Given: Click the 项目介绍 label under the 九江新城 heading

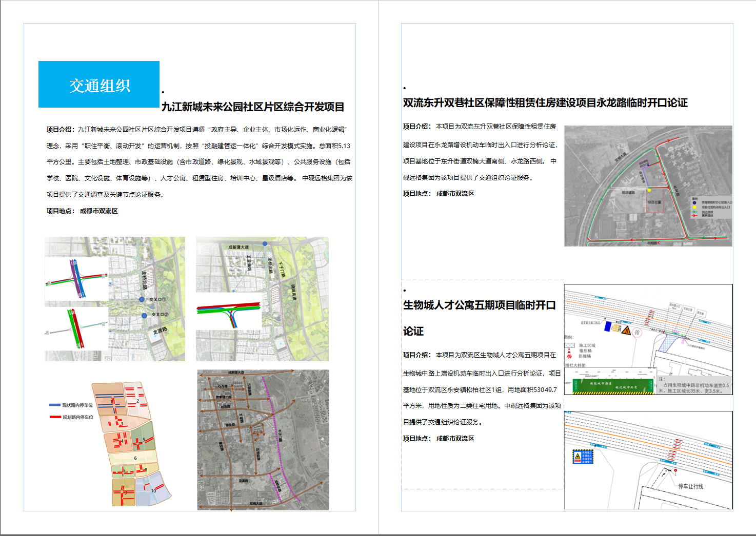Looking at the screenshot, I should click(x=61, y=130).
